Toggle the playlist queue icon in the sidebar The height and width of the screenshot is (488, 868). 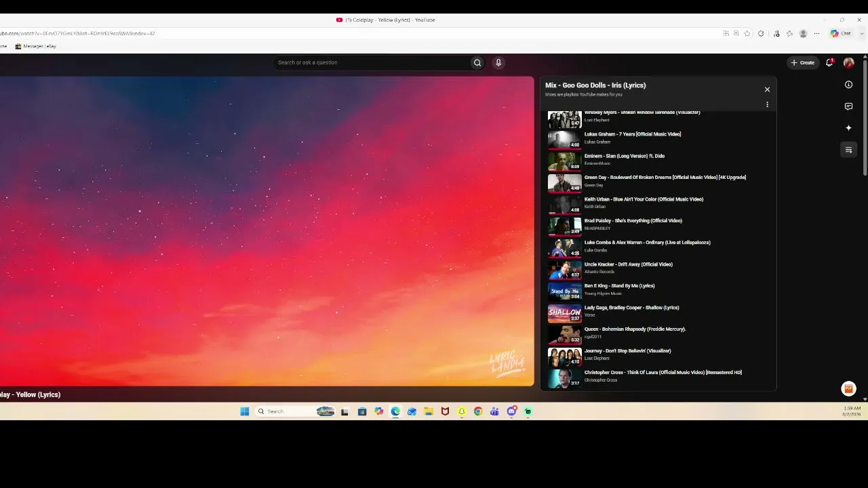(x=848, y=150)
